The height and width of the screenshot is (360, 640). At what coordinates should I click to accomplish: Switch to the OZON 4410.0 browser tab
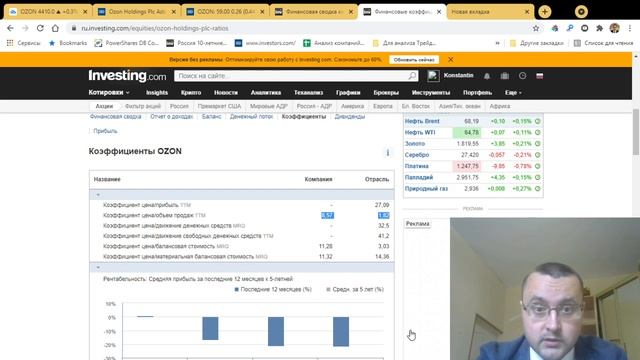tap(48, 12)
